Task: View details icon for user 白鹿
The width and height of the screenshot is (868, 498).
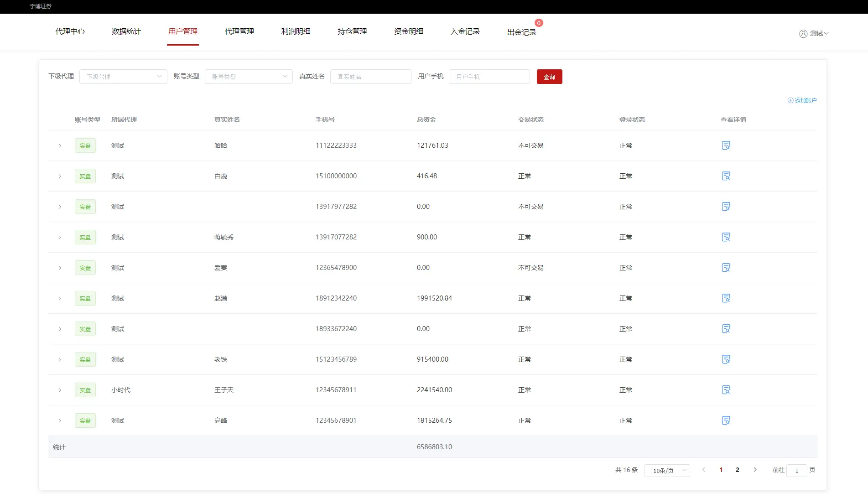Action: pos(726,176)
